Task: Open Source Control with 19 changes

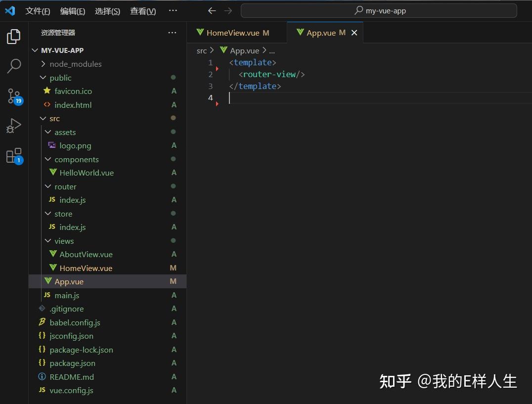Action: point(14,96)
